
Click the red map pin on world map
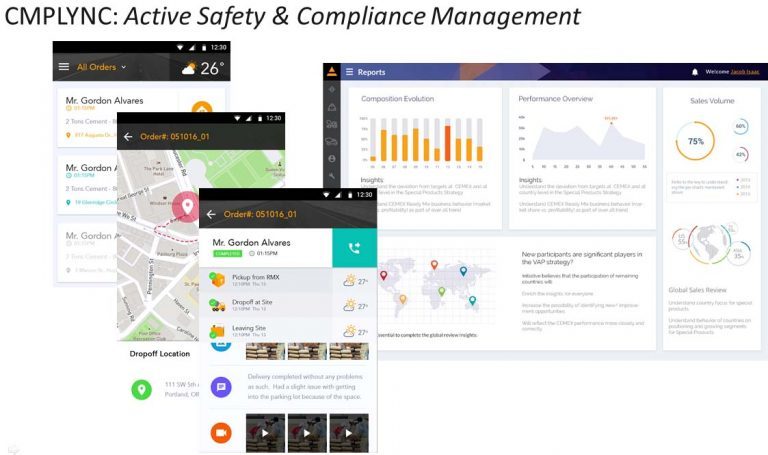(384, 276)
